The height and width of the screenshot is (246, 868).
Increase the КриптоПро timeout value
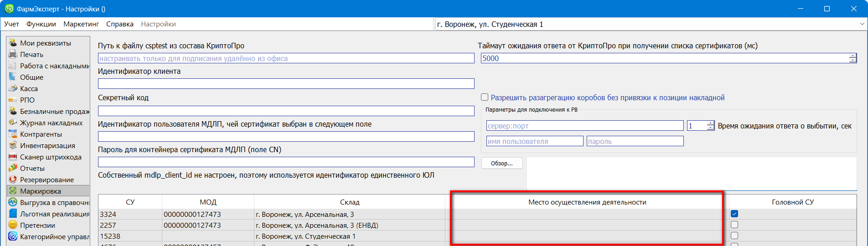click(852, 56)
